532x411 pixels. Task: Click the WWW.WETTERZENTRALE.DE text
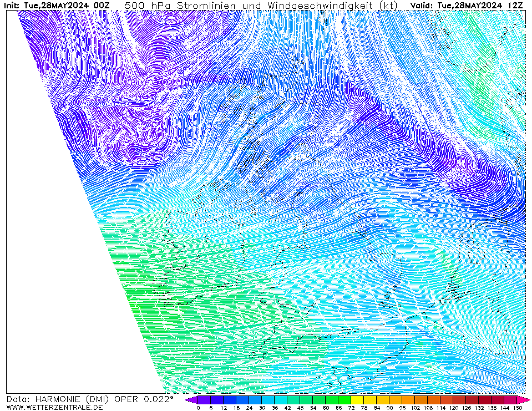(x=54, y=407)
